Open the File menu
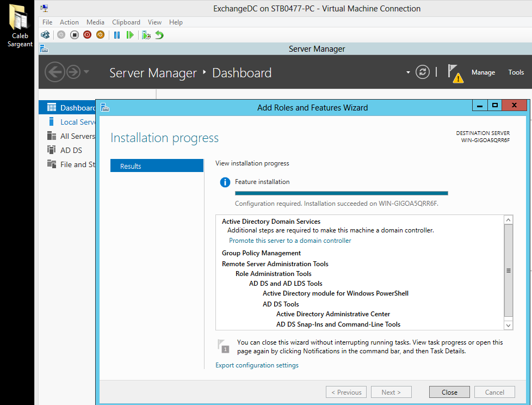This screenshot has width=532, height=405. [47, 22]
